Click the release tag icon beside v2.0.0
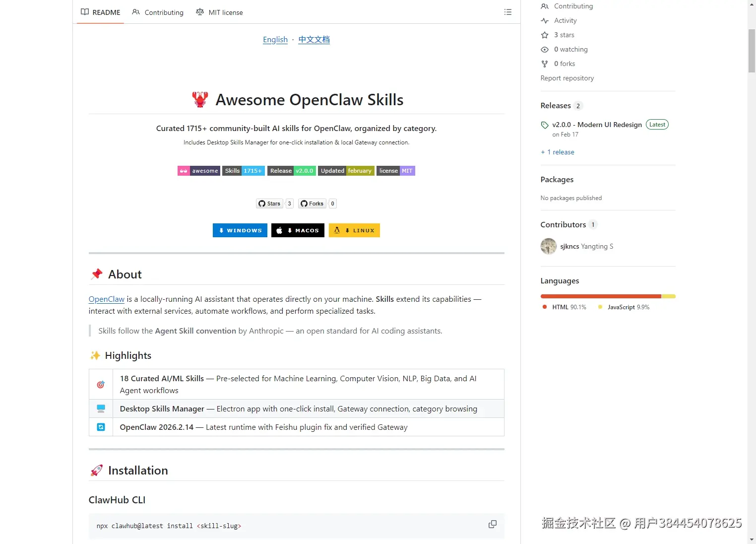This screenshot has height=544, width=756. click(x=545, y=125)
